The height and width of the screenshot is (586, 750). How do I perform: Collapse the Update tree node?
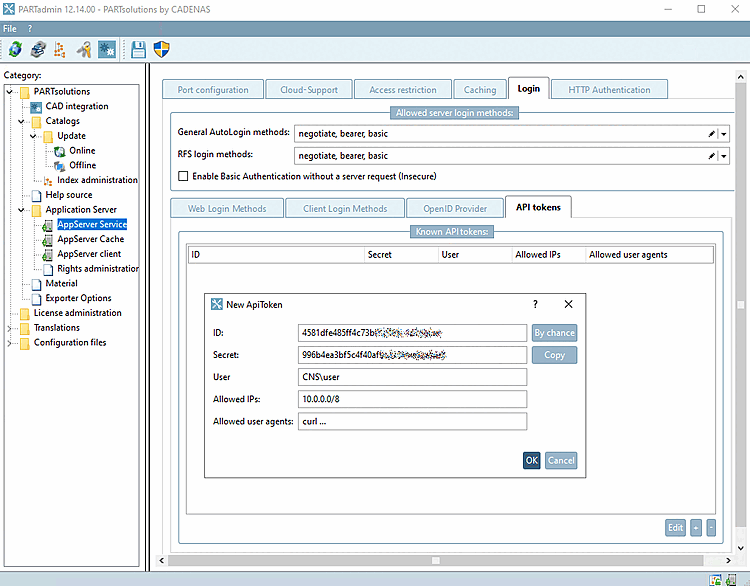[33, 136]
